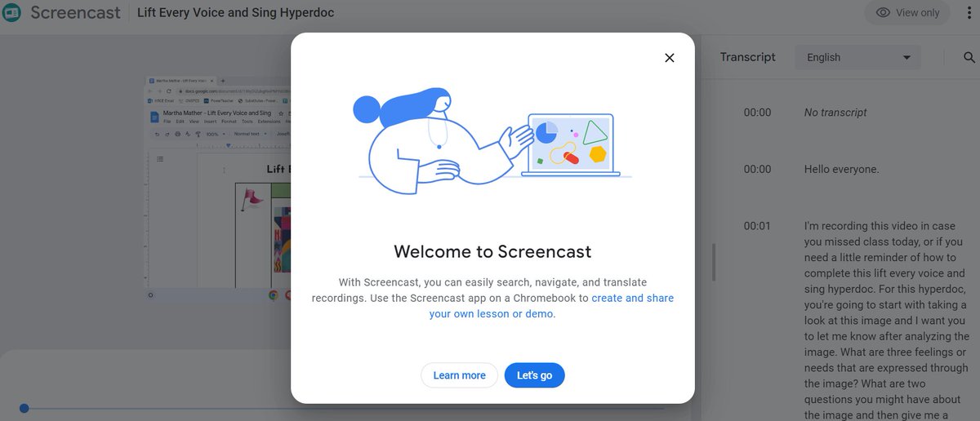Click the Let's go button
Screen dimensions: 980x421
pyautogui.click(x=534, y=375)
